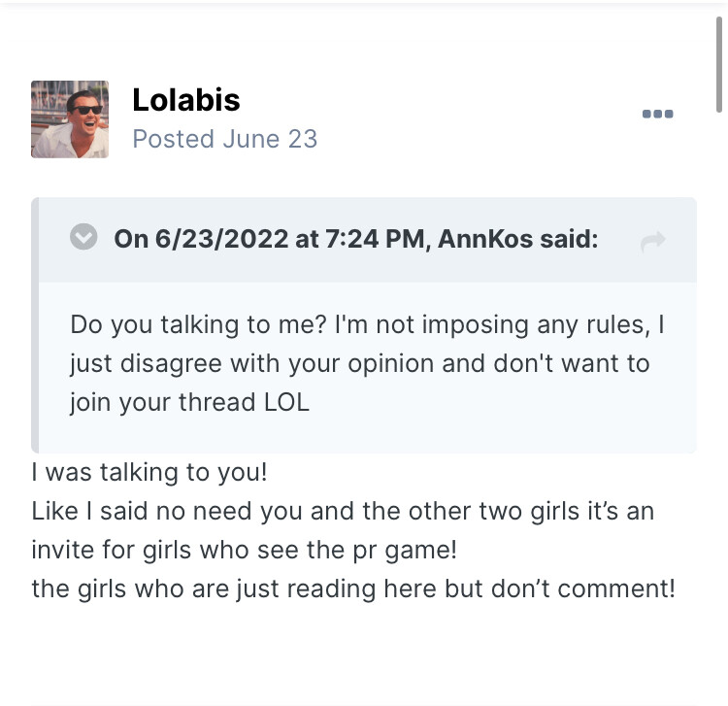Open the Lolabis username profile link
This screenshot has height=706, width=728.
(x=185, y=99)
